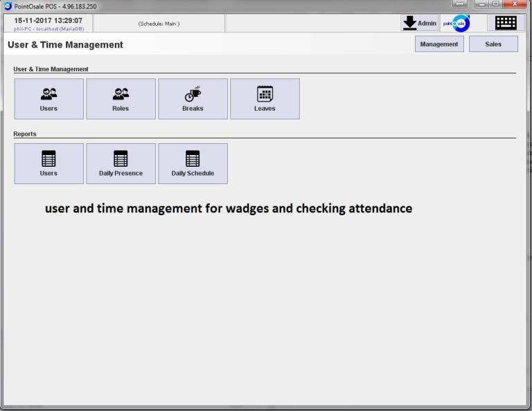532x411 pixels.
Task: Go to the Management section
Action: (439, 44)
